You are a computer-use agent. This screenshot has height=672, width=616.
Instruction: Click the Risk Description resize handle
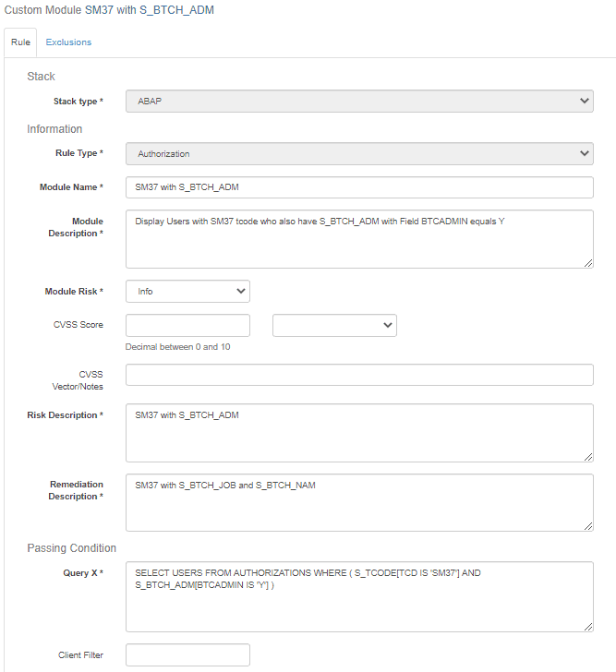point(588,456)
